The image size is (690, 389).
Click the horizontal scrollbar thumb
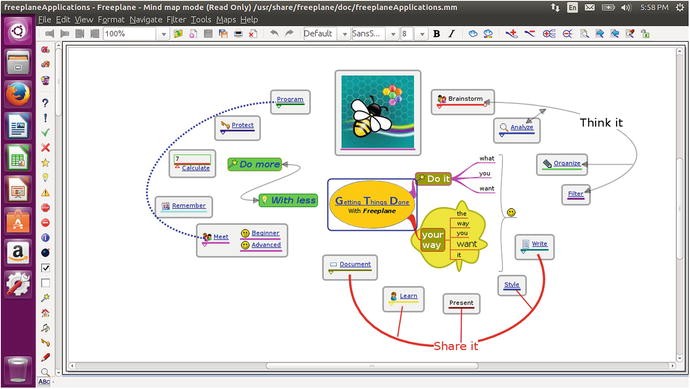pos(372,366)
